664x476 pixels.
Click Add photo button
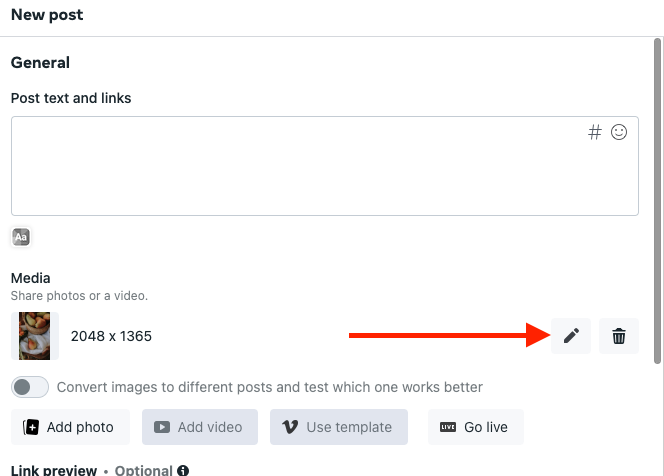click(70, 427)
